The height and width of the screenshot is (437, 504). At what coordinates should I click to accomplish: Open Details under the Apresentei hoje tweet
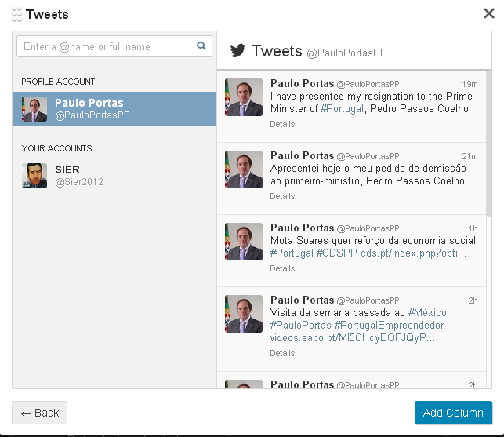(x=282, y=196)
